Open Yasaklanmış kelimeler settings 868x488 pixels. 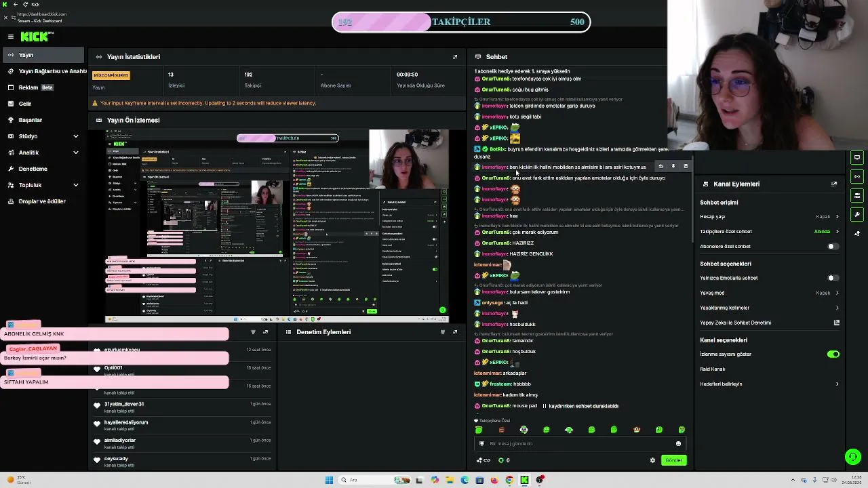pos(770,308)
